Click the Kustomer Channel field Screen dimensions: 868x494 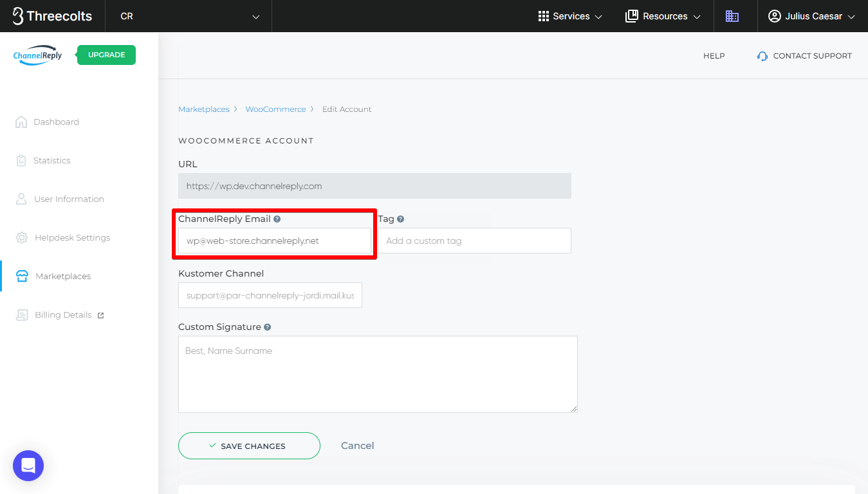pyautogui.click(x=270, y=295)
